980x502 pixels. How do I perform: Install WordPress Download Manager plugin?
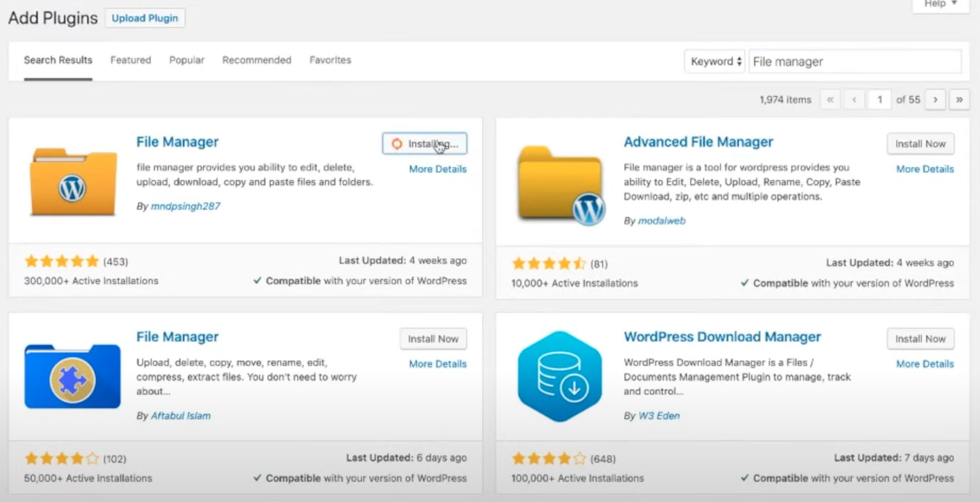pos(920,339)
